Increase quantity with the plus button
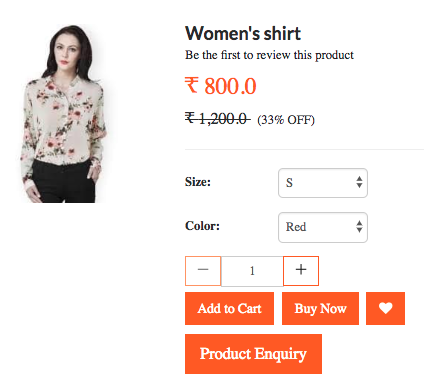 301,271
